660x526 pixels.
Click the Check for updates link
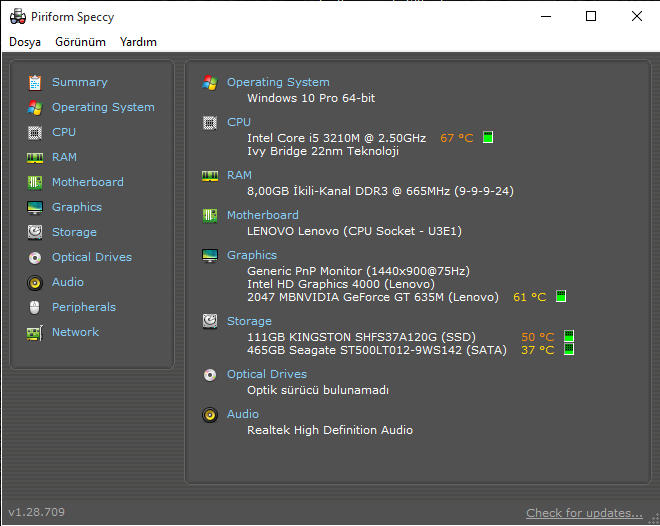[x=584, y=513]
